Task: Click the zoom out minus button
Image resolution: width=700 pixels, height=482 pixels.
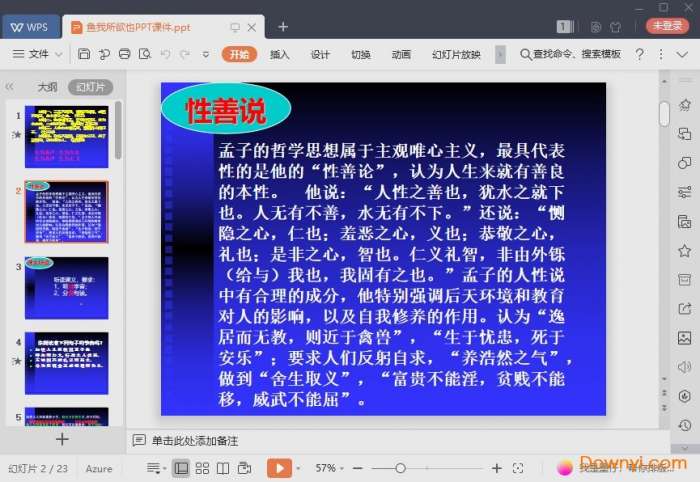Action: [357, 468]
